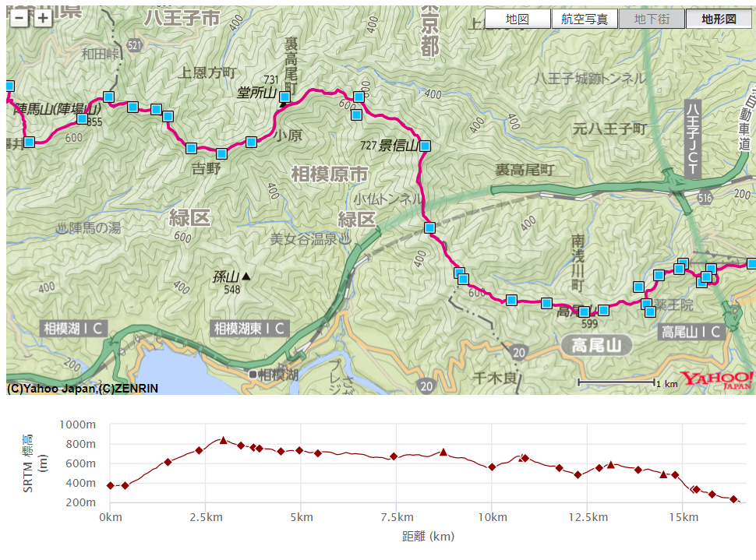Click the 八王子JCT junction label
756x560 pixels.
pos(693,139)
